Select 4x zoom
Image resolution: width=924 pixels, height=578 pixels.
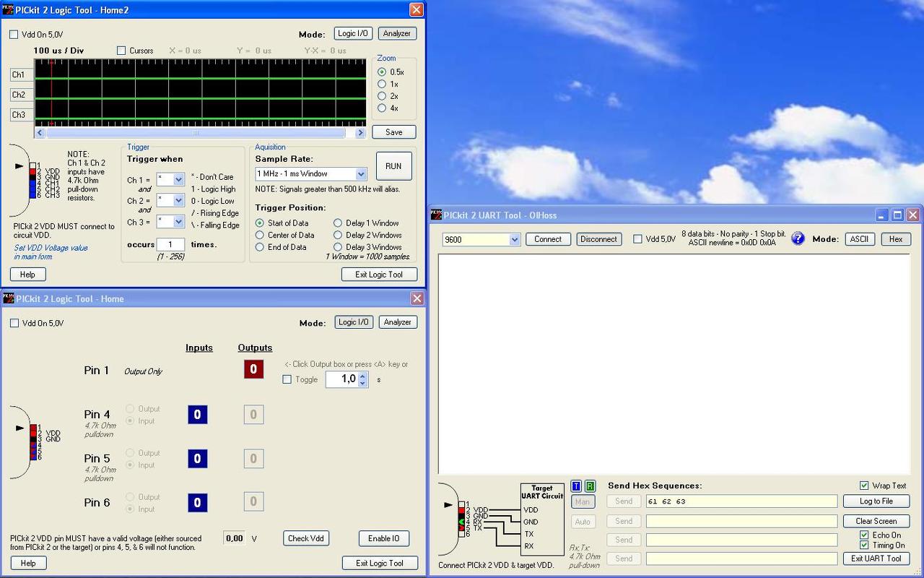(382, 108)
